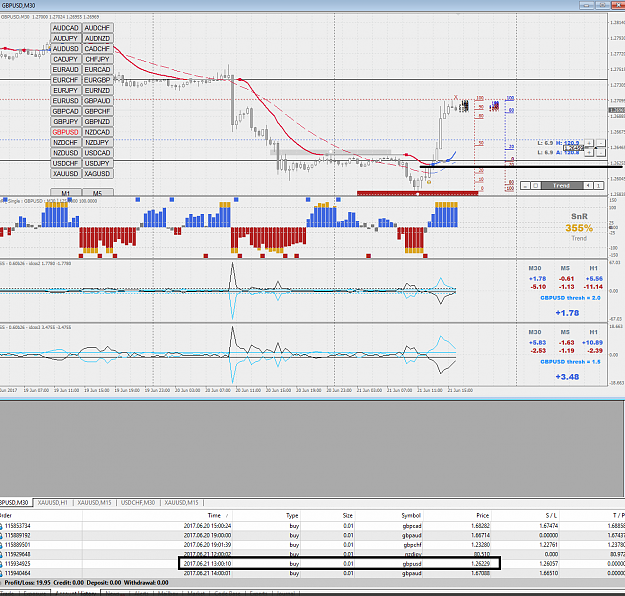Select order 115940464 row
625x596 pixels.
312,573
